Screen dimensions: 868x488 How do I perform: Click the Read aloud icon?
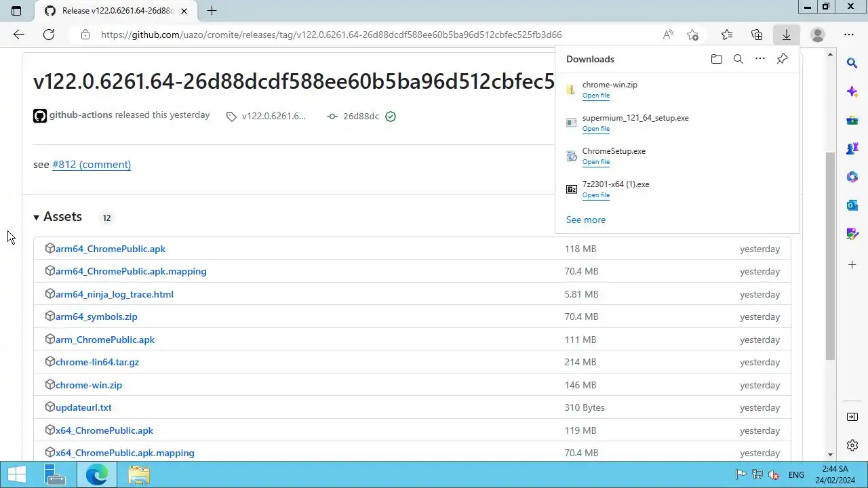[x=668, y=35]
